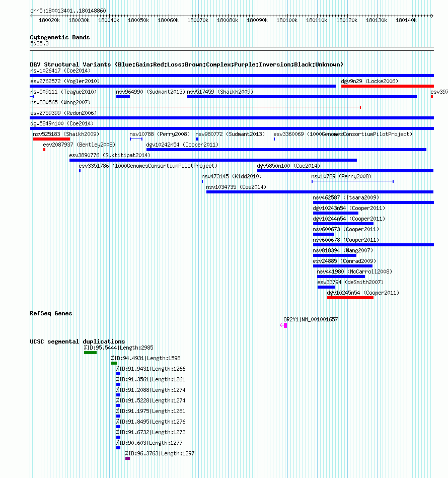Open the nsv509111 (Teague2010) variant
The width and height of the screenshot is (448, 478).
(63, 92)
